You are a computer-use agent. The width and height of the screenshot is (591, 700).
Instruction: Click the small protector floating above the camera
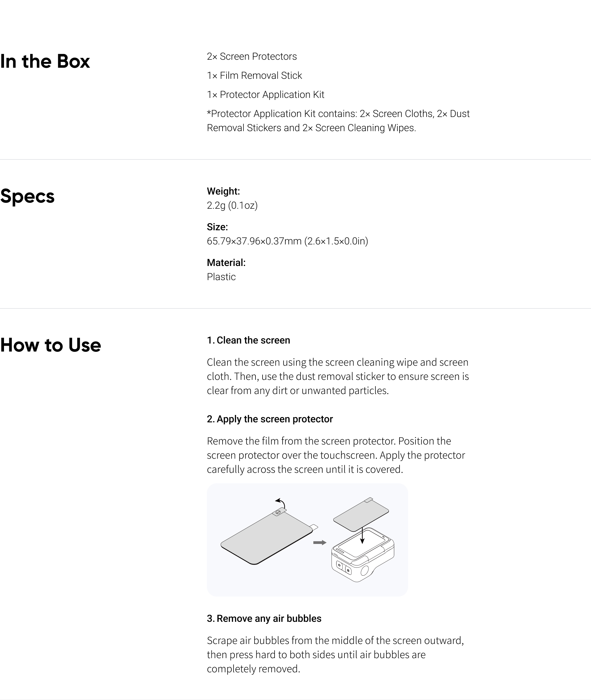click(x=361, y=514)
